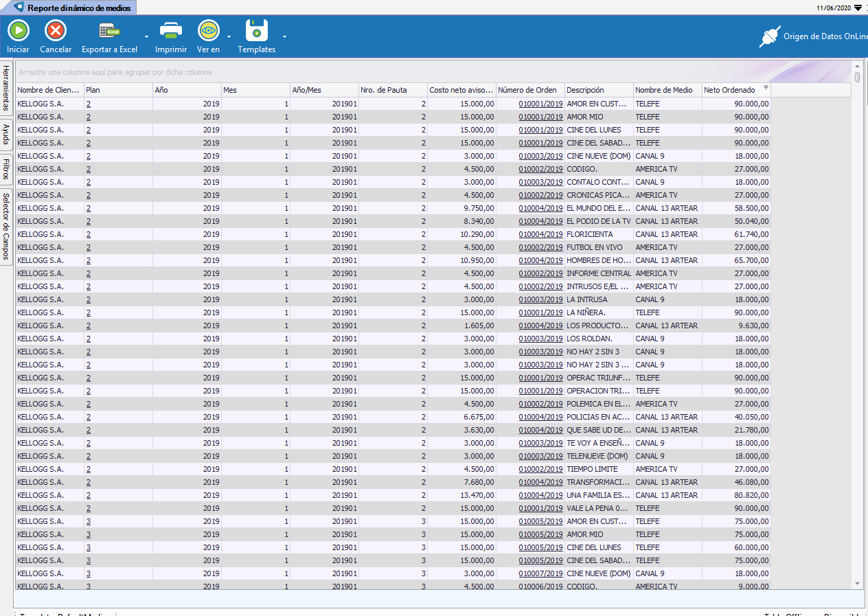Expand the Templates dropdown arrow

[x=284, y=36]
